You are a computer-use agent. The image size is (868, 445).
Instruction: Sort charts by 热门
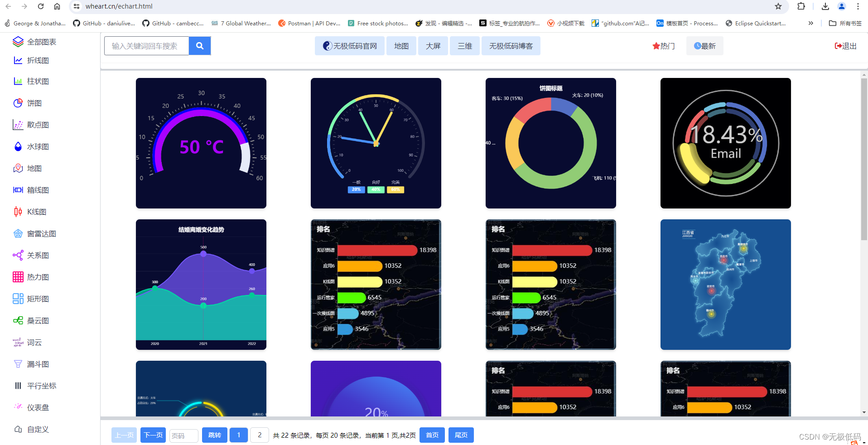pos(664,46)
